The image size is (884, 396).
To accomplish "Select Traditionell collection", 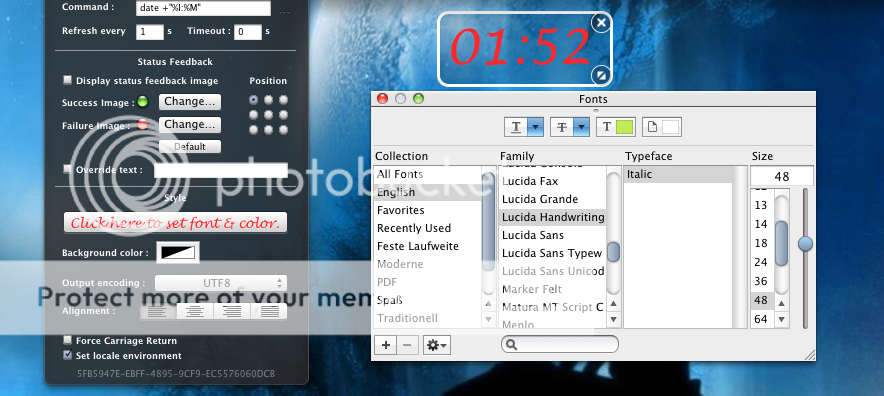I will (427, 318).
